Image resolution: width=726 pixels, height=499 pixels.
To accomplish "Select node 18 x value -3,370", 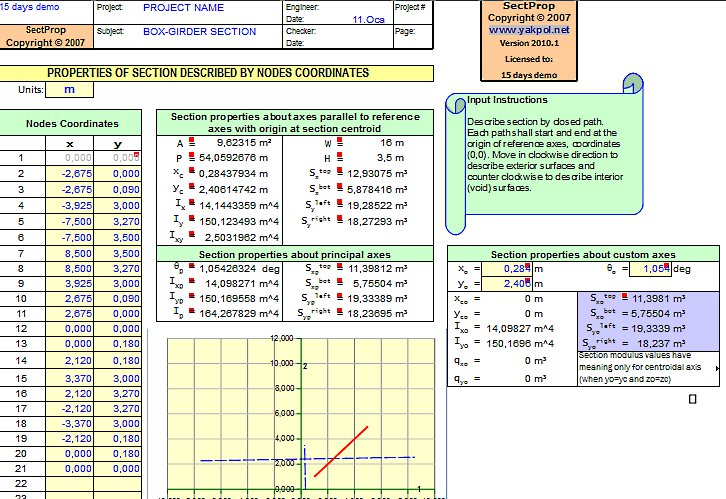I will click(x=70, y=424).
